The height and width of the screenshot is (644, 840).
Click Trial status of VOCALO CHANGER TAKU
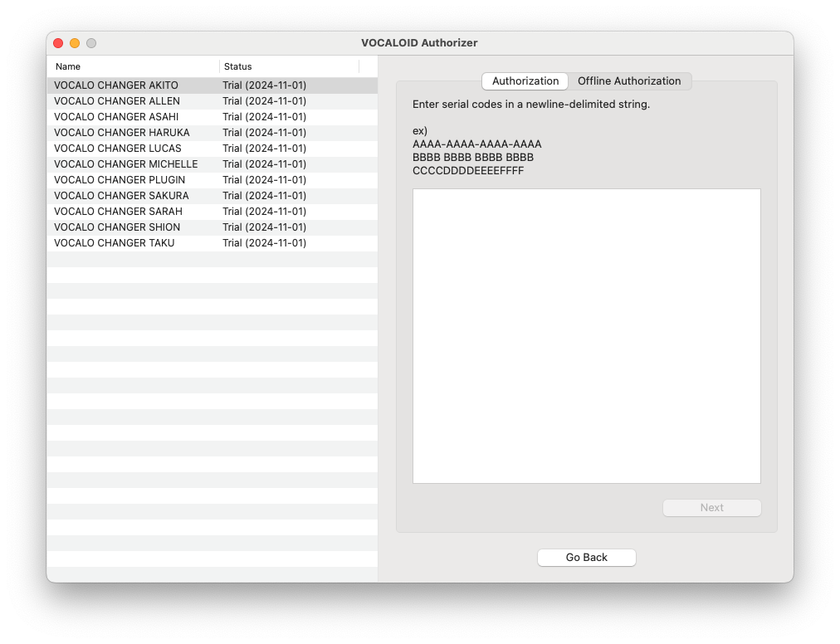tap(265, 243)
